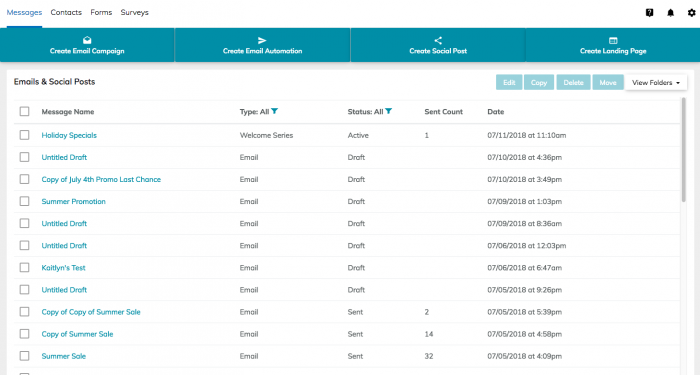Open notifications bell icon

pos(671,12)
